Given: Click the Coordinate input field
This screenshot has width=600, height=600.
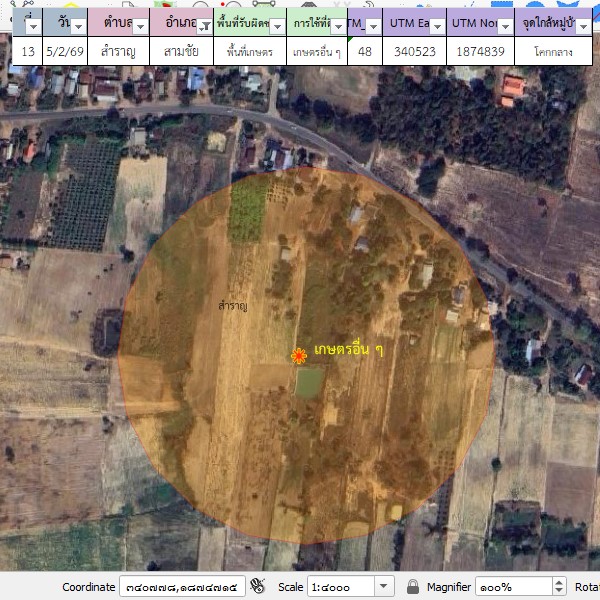Looking at the screenshot, I should click(x=182, y=587).
